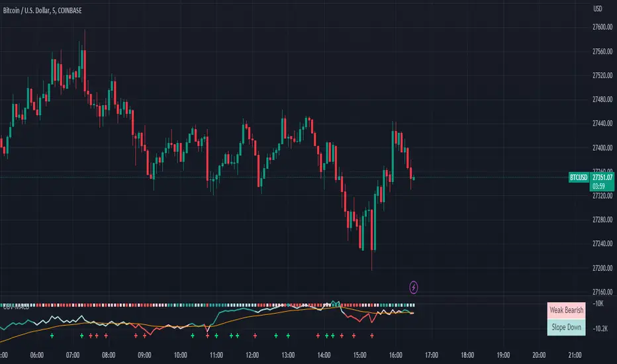Click the green plus marker just after 07:00

click(x=82, y=336)
